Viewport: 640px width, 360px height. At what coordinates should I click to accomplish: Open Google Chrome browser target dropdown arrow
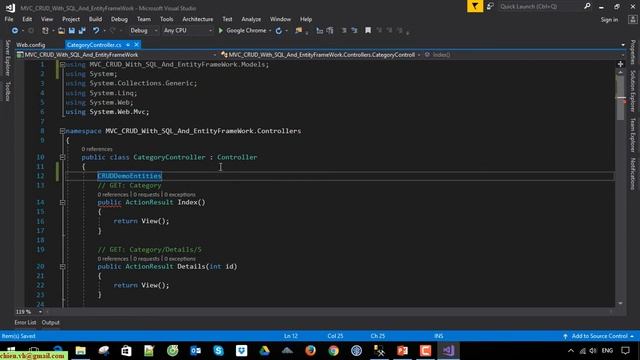click(x=270, y=31)
